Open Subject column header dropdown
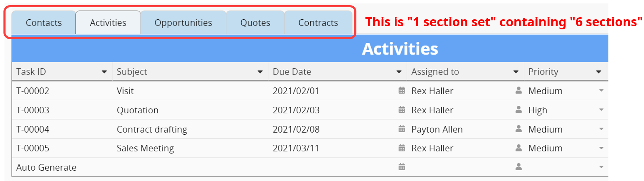This screenshot has height=181, width=644. pos(260,72)
